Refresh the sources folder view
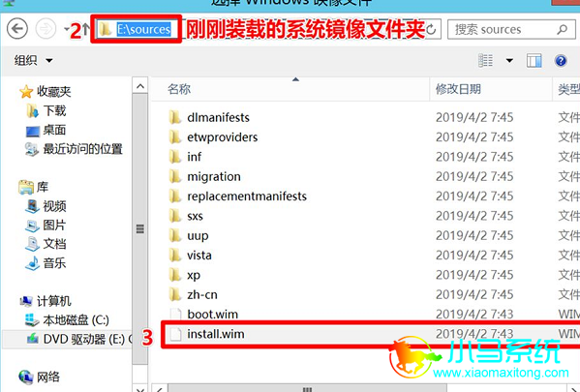This screenshot has width=580, height=392. [431, 29]
